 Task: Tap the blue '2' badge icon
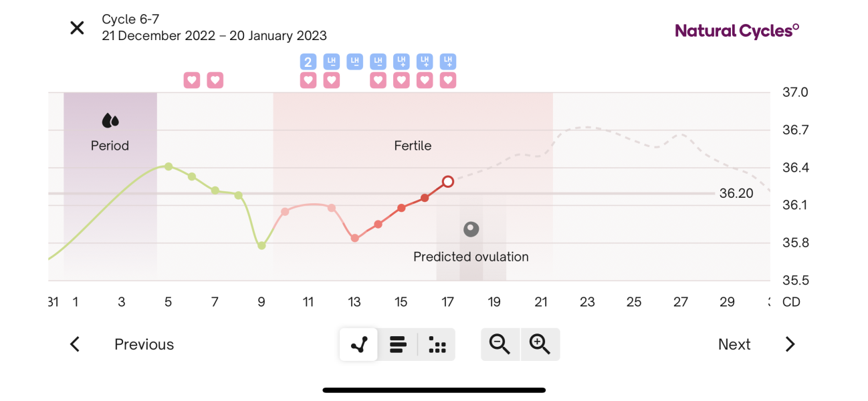[308, 62]
